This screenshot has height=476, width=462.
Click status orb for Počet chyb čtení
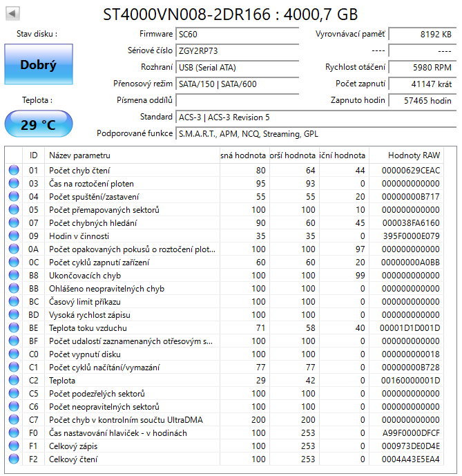14,170
